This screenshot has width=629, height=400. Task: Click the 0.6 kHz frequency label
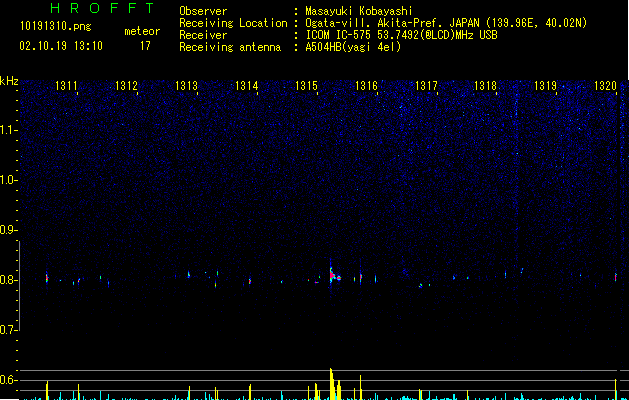pos(9,380)
